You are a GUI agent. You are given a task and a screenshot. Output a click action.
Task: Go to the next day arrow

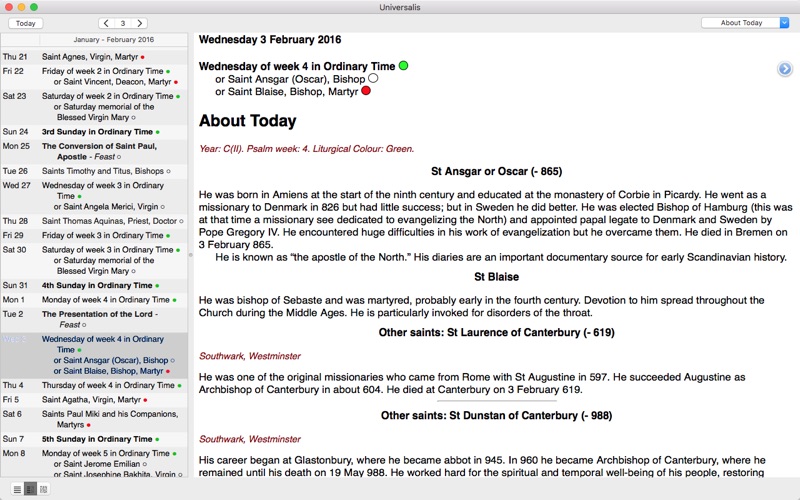pyautogui.click(x=139, y=23)
